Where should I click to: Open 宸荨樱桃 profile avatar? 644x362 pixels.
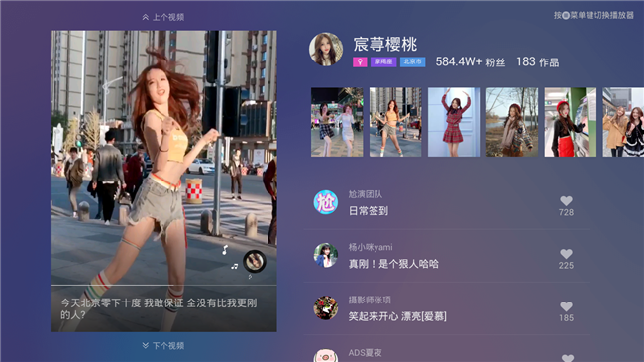click(326, 50)
